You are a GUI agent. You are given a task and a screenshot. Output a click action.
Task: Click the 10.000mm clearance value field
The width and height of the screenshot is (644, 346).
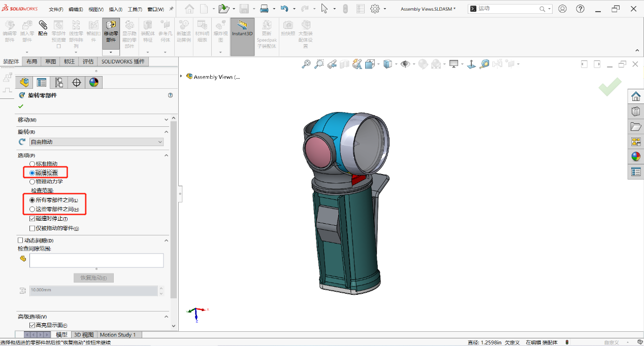coord(93,291)
